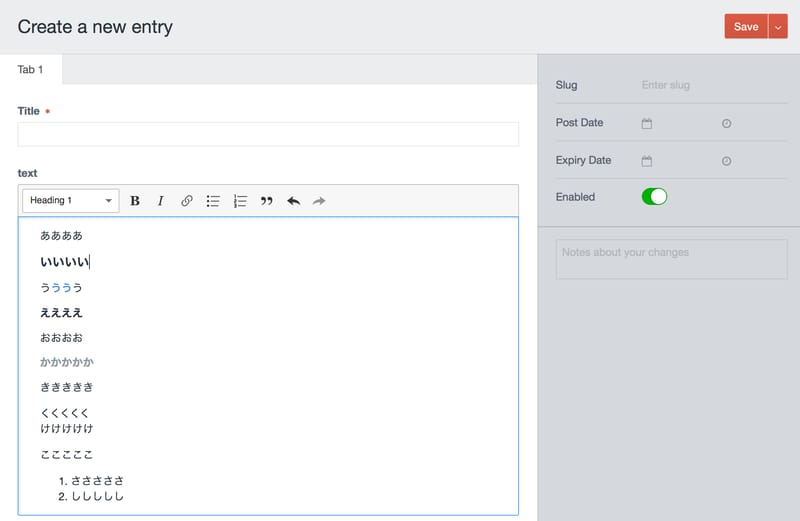
Task: Create a numbered list
Action: [x=240, y=201]
